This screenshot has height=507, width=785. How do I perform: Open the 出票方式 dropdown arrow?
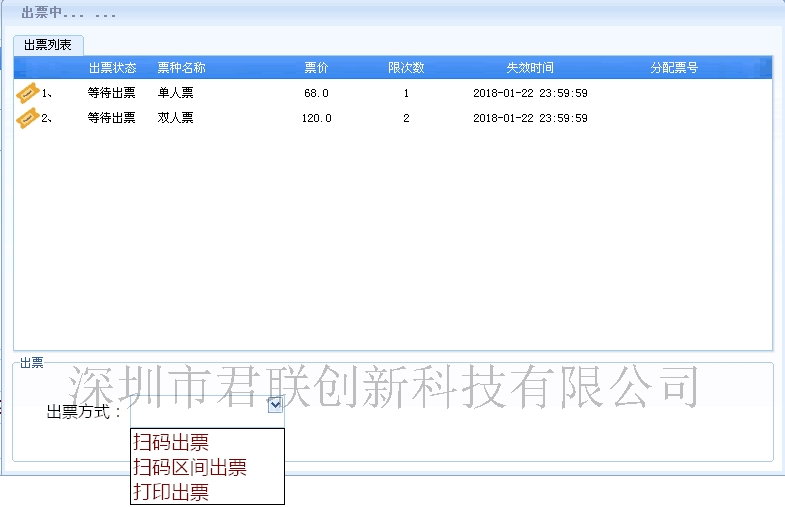tap(276, 404)
